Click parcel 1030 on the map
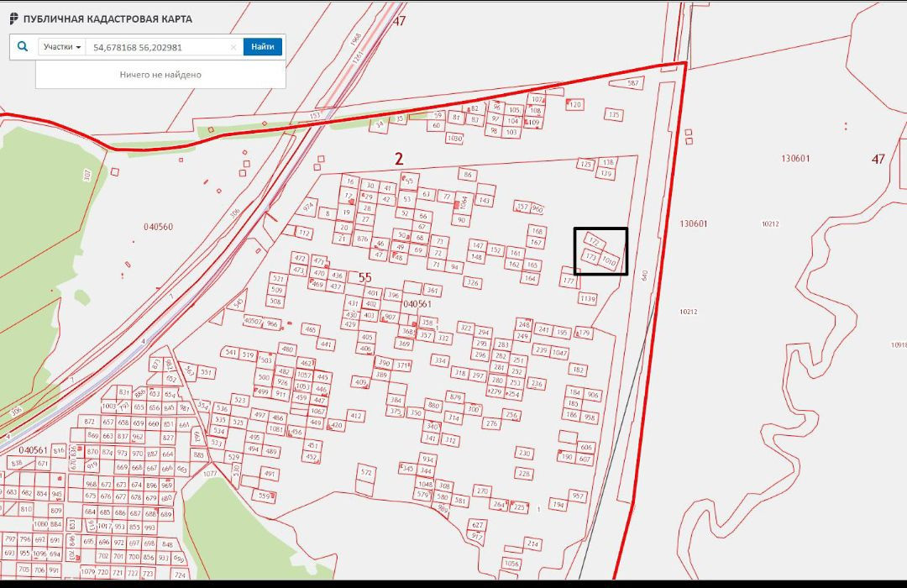Viewport: 907px width, 588px height. click(454, 138)
